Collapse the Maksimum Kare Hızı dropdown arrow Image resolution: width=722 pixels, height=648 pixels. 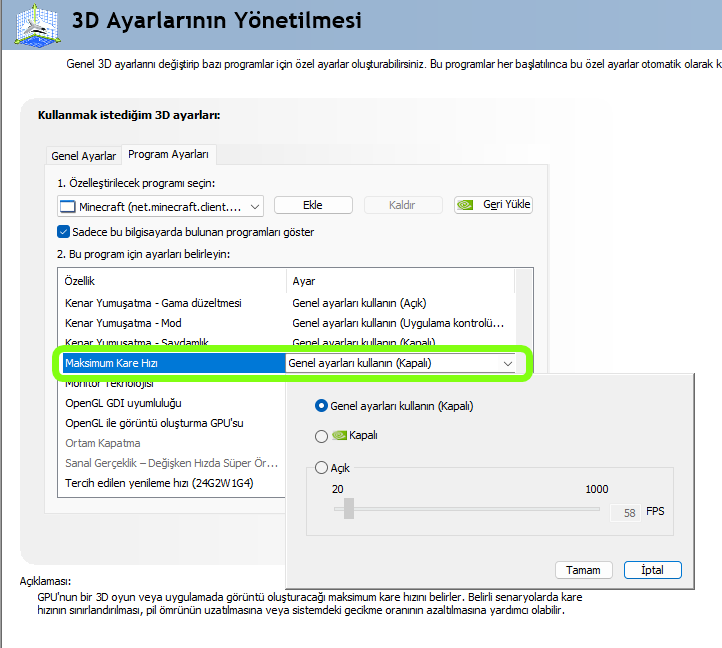coord(507,363)
